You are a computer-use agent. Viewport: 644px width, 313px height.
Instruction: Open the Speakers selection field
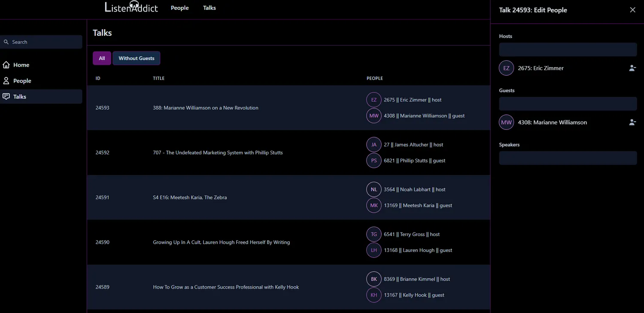pyautogui.click(x=568, y=158)
